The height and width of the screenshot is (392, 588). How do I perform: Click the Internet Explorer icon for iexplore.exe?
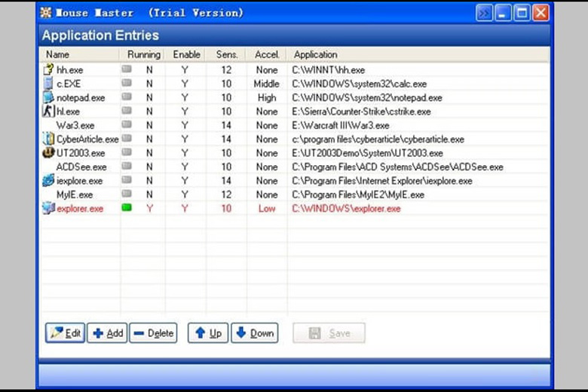[x=49, y=181]
